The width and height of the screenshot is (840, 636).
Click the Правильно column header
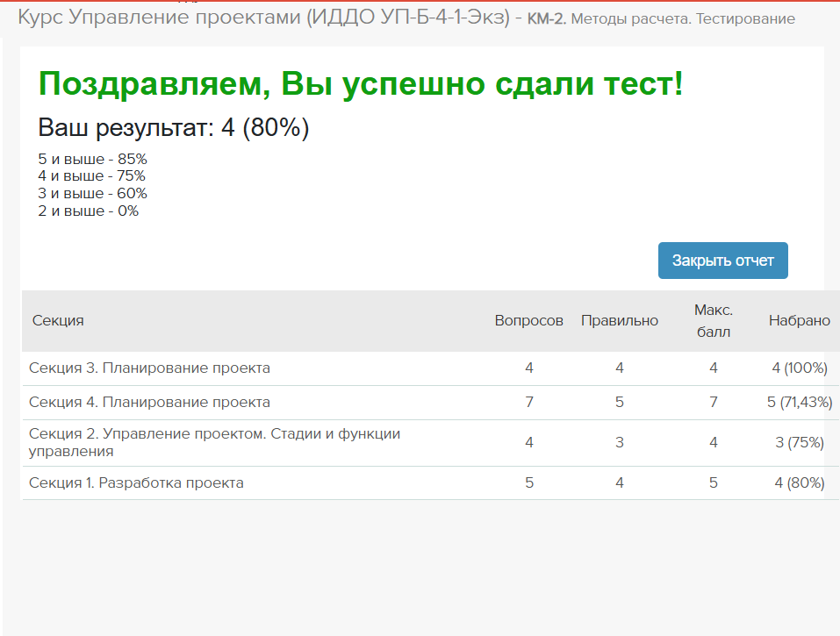click(x=620, y=321)
